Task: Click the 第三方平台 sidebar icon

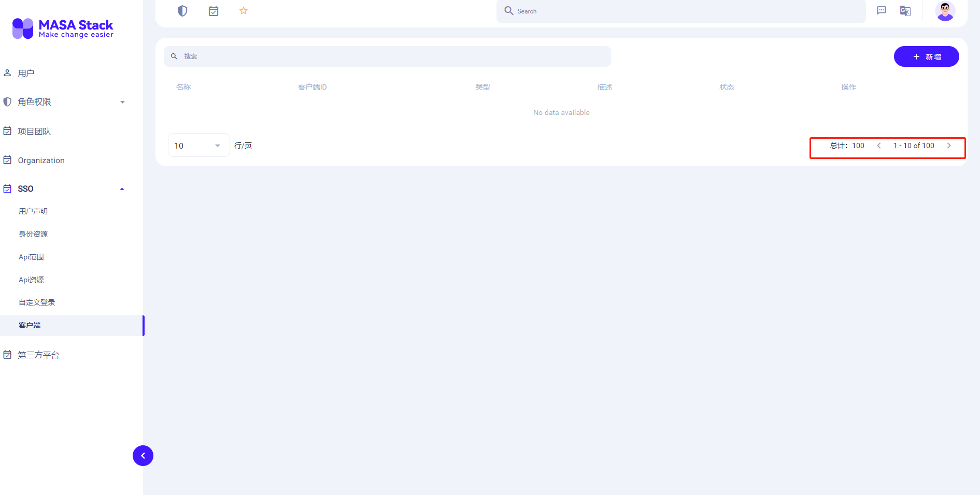Action: [7, 355]
